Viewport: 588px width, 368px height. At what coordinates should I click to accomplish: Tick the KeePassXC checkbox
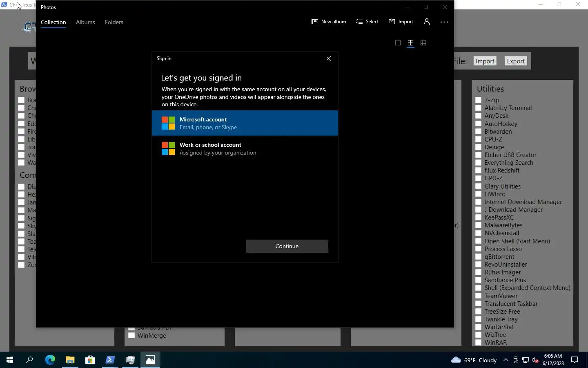click(x=478, y=218)
